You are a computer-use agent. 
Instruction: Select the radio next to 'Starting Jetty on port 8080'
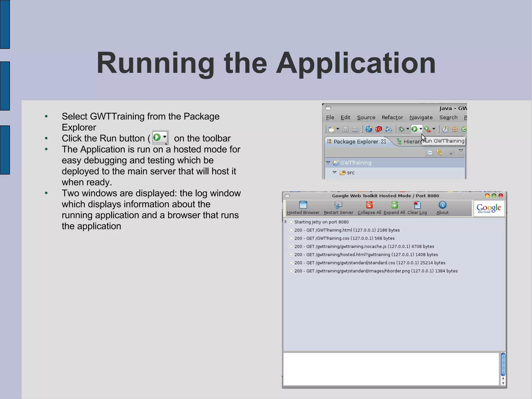pyautogui.click(x=291, y=222)
